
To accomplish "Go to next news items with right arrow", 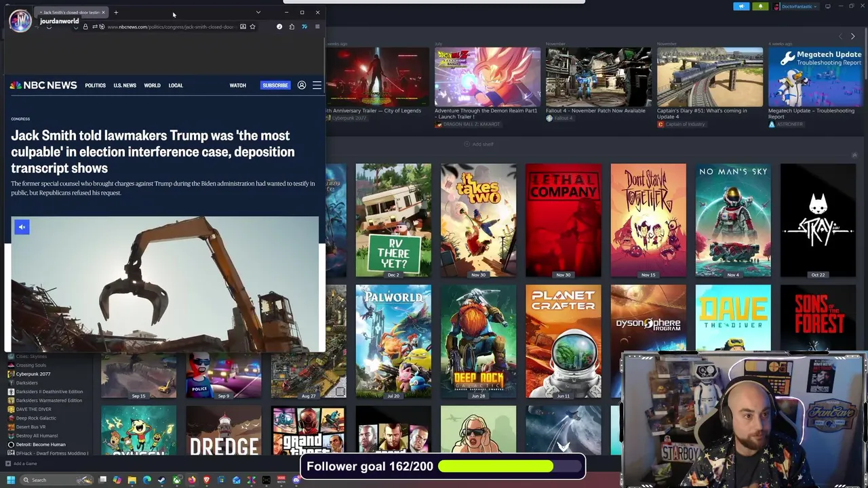I will point(852,37).
